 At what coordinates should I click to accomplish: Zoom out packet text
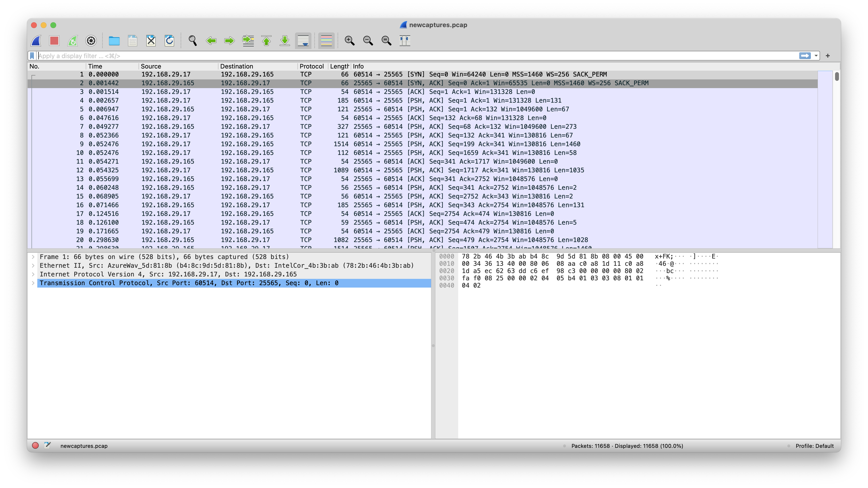click(x=368, y=41)
